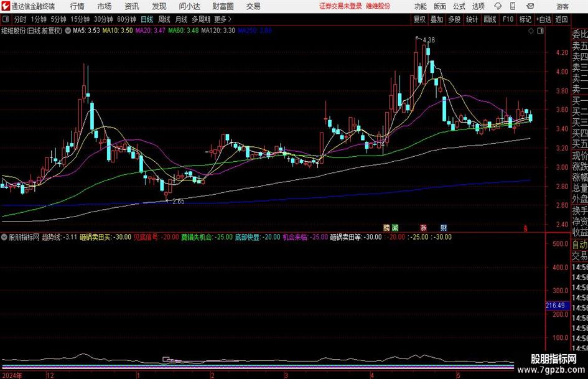Click the 财 marker icon on chart bottom
The width and height of the screenshot is (588, 379).
click(444, 227)
